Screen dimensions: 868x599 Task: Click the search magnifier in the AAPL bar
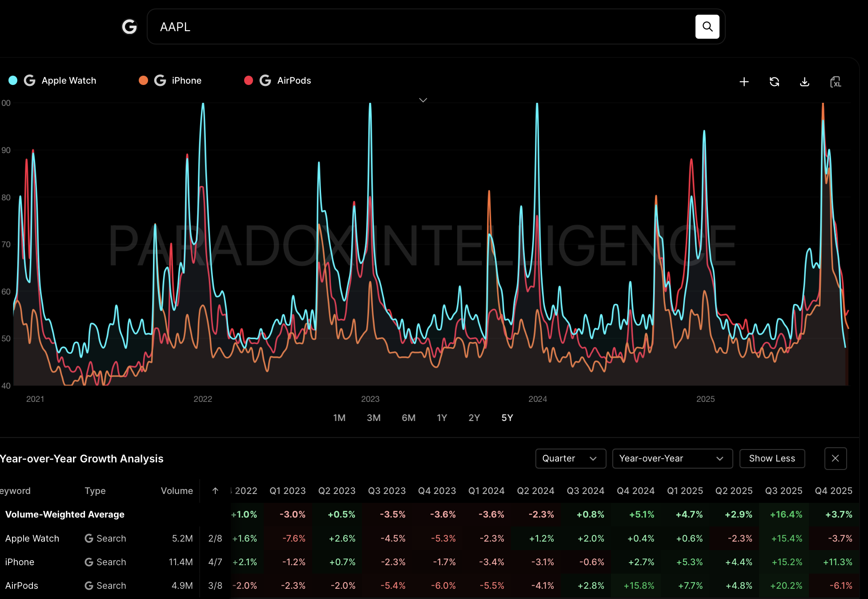(707, 27)
